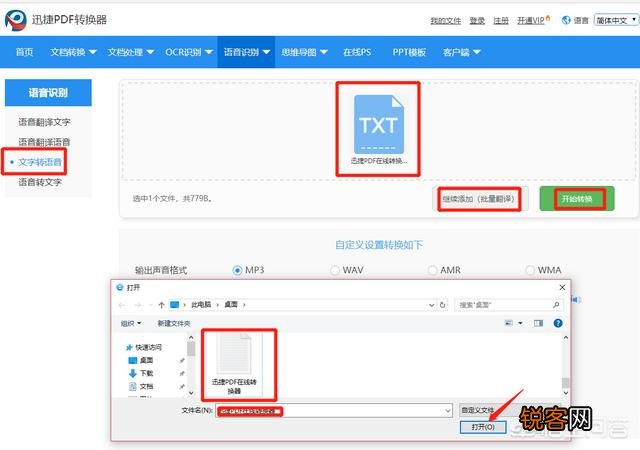640x450 pixels.
Task: Click the 文档 document icon in sidebar
Action: point(133,386)
